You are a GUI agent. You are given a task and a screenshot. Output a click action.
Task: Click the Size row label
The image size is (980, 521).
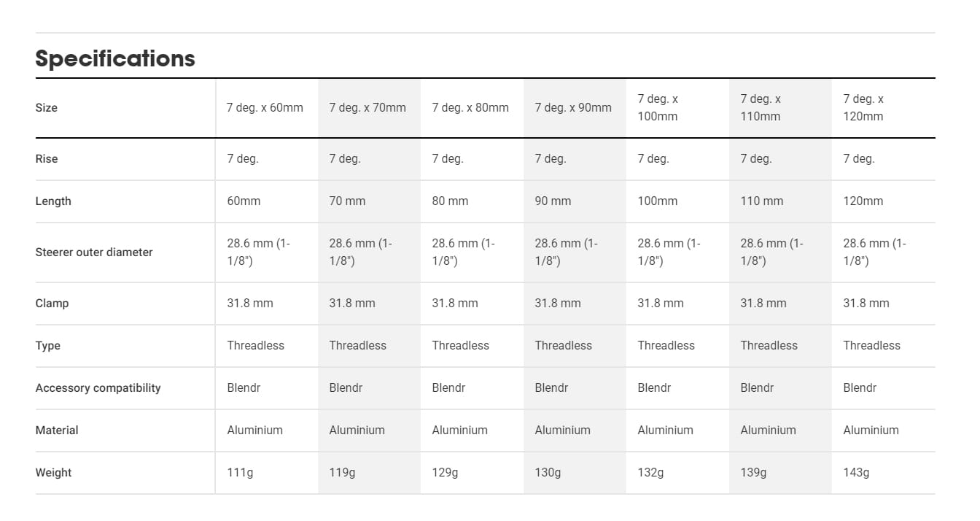click(46, 108)
